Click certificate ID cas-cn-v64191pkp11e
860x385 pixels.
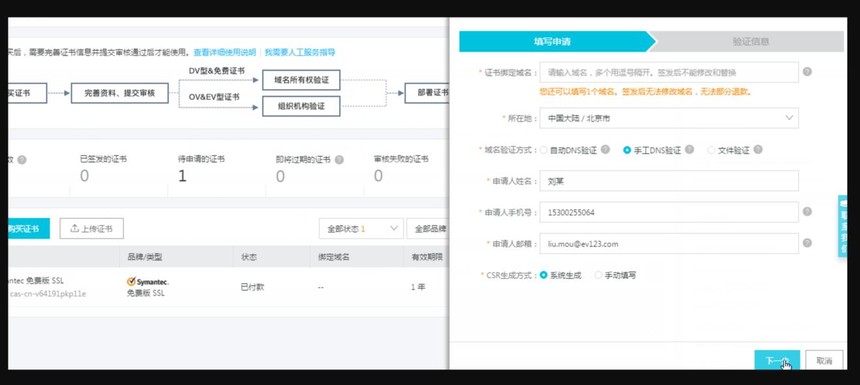(x=48, y=293)
